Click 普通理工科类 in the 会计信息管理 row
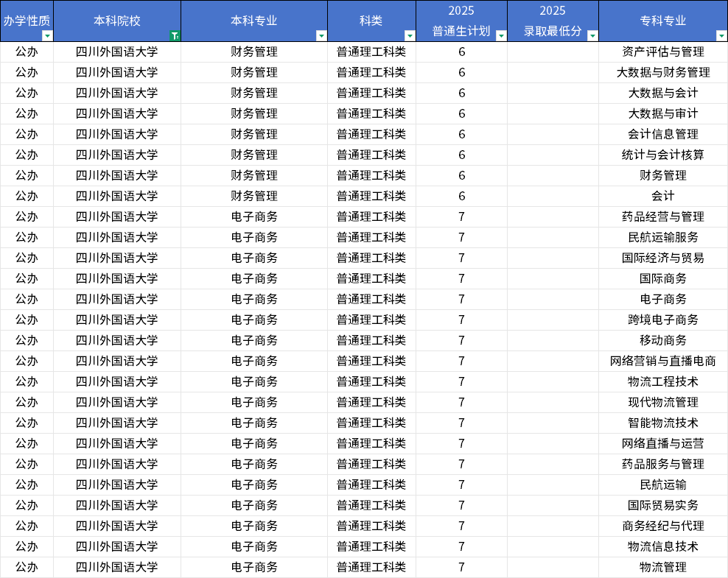Viewport: 728px width, 578px height. [371, 135]
